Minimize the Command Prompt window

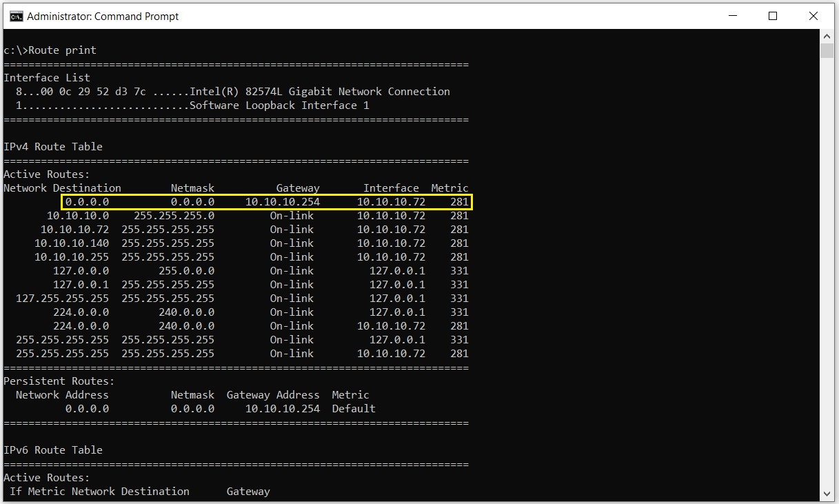tap(733, 17)
